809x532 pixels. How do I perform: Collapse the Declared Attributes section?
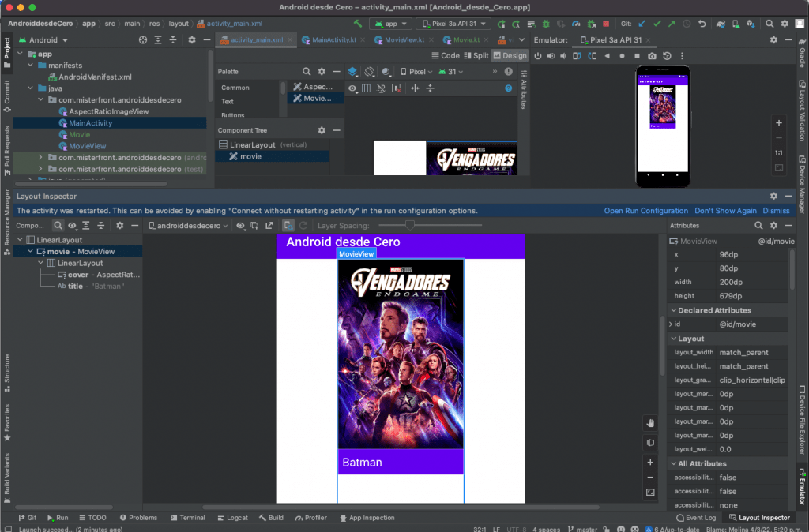pyautogui.click(x=673, y=310)
